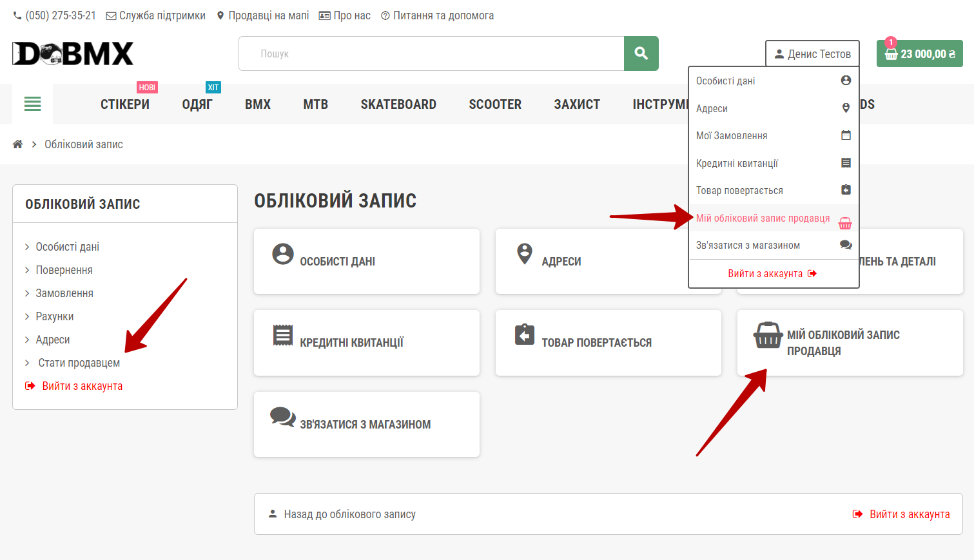This screenshot has height=560, width=974.
Task: Click the location pin icon on АДРЕСИ card
Action: [x=525, y=254]
